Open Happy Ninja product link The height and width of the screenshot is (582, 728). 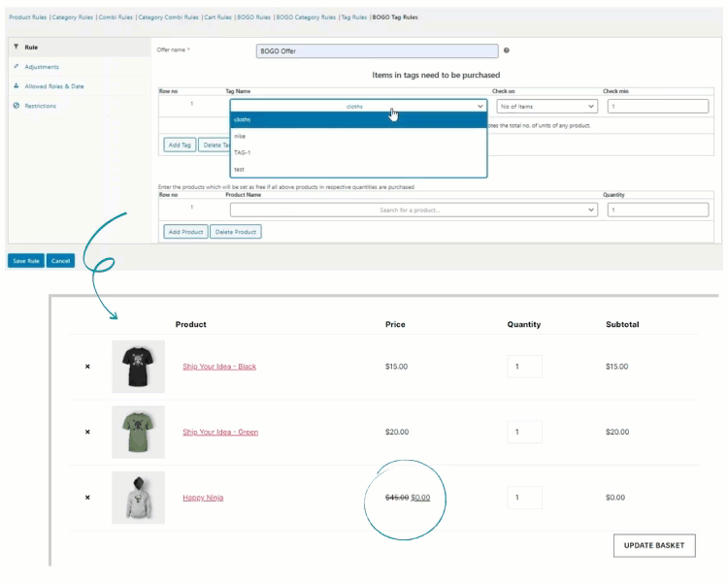tap(203, 498)
